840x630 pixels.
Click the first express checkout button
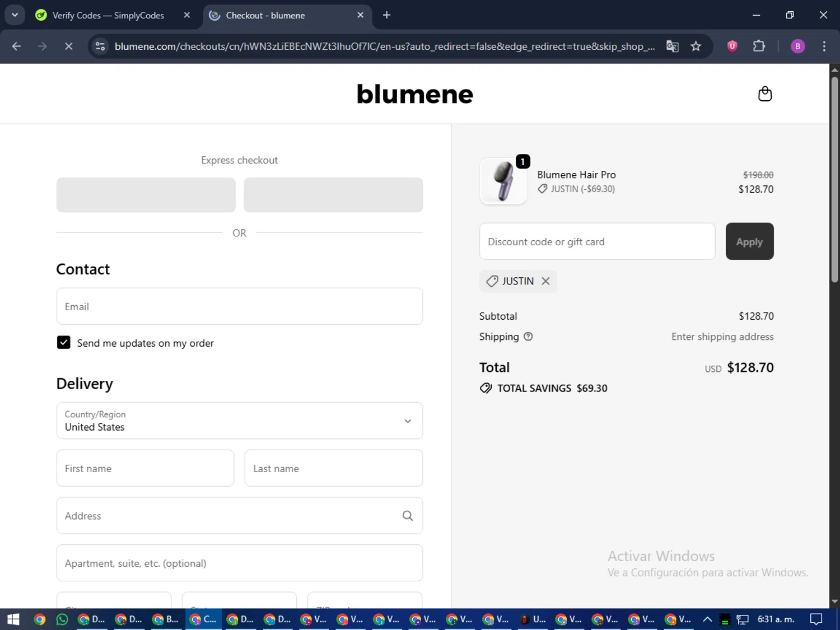146,195
